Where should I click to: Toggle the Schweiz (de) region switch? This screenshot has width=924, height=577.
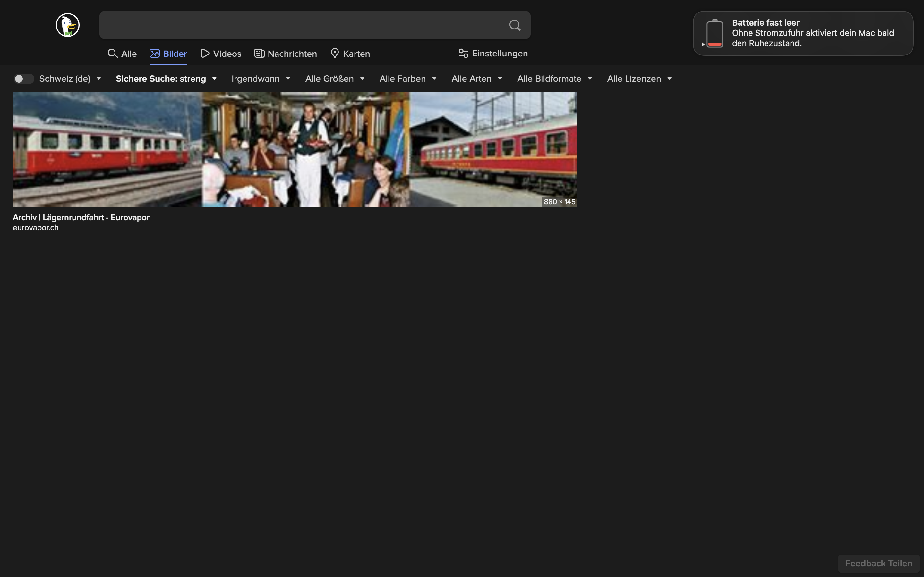click(24, 79)
